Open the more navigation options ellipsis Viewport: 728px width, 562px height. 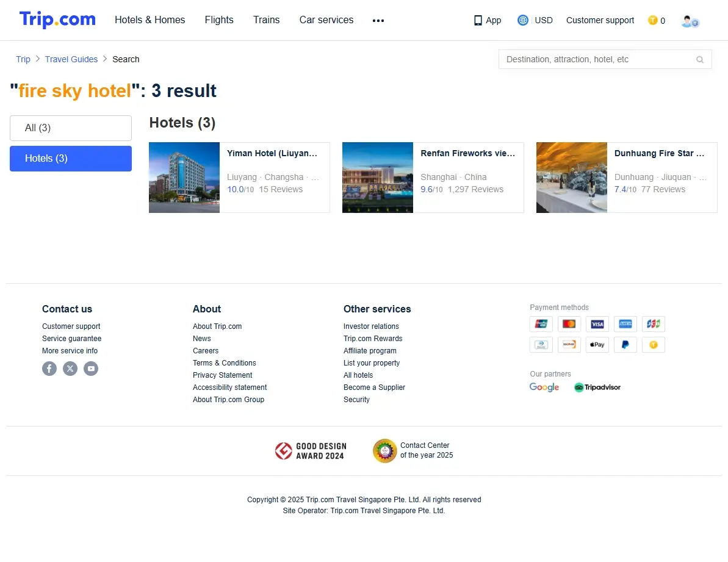[378, 20]
